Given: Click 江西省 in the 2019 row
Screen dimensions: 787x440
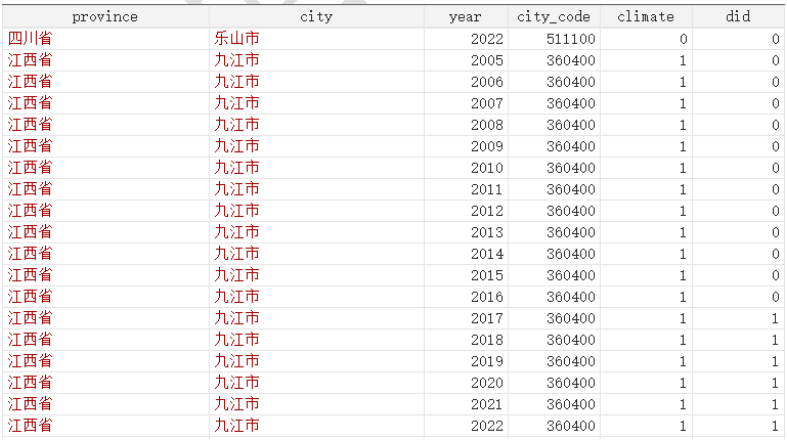Looking at the screenshot, I should (30, 361).
